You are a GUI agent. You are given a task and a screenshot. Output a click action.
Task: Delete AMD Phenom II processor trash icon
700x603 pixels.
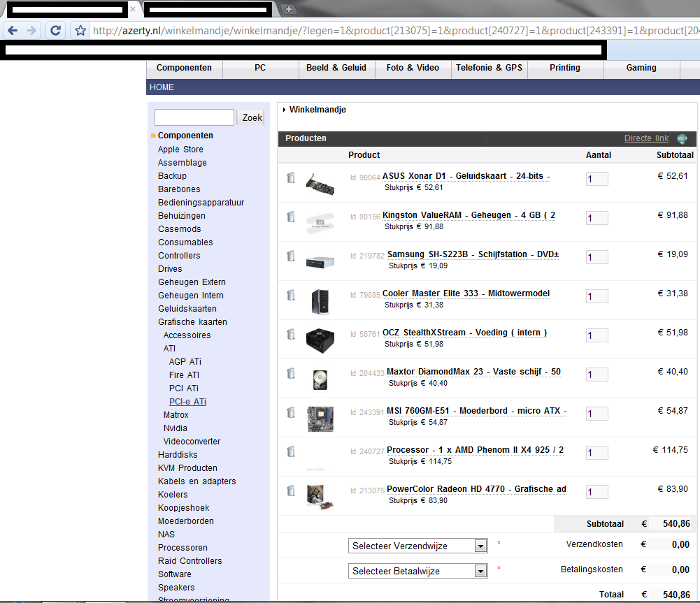point(291,452)
